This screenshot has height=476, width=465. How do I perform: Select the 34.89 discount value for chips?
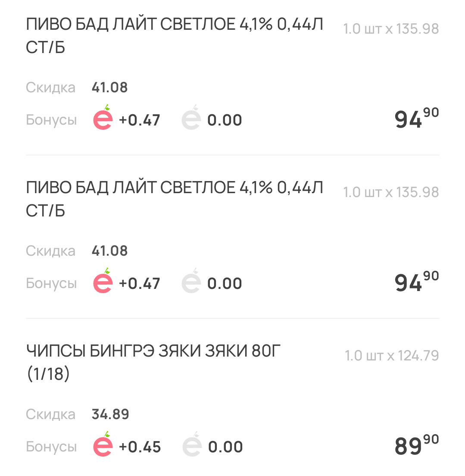[110, 414]
